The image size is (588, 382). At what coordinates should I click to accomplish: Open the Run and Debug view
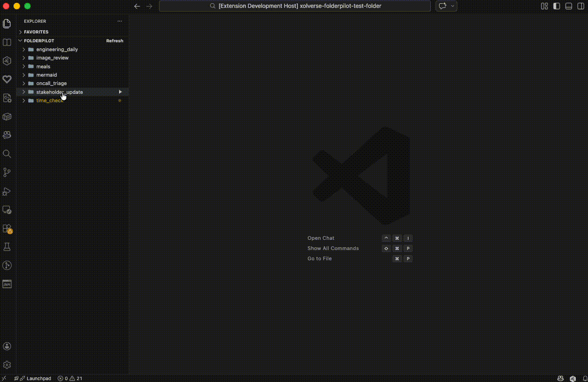(7, 191)
